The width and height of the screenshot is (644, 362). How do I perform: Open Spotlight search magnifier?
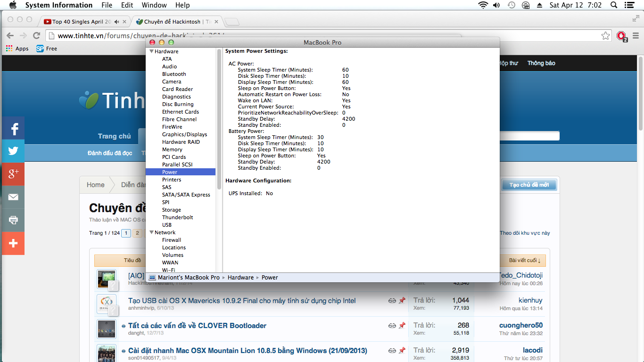614,5
